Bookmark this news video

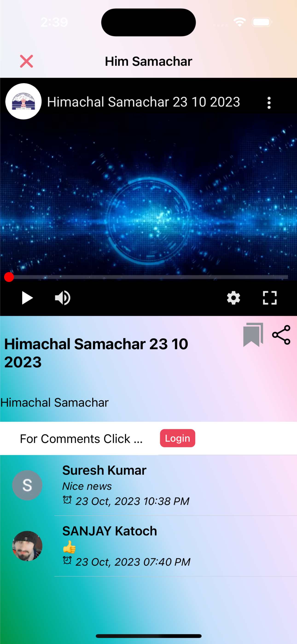pos(253,334)
